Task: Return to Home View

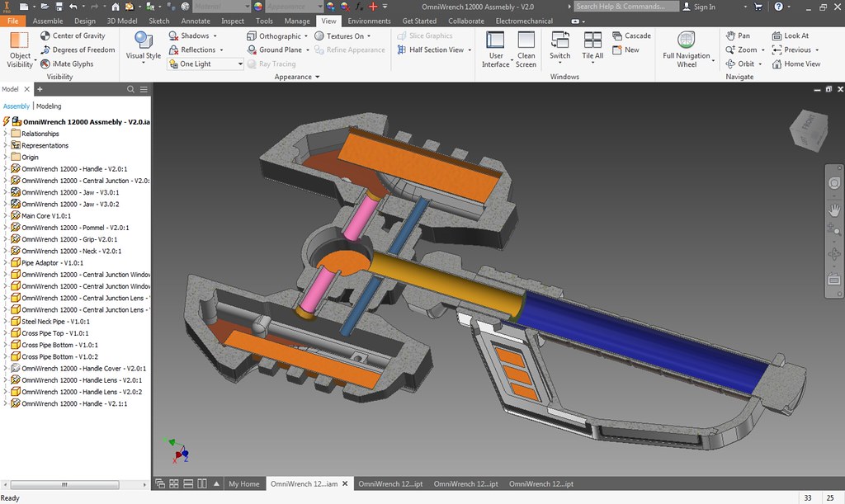Action: [x=796, y=64]
